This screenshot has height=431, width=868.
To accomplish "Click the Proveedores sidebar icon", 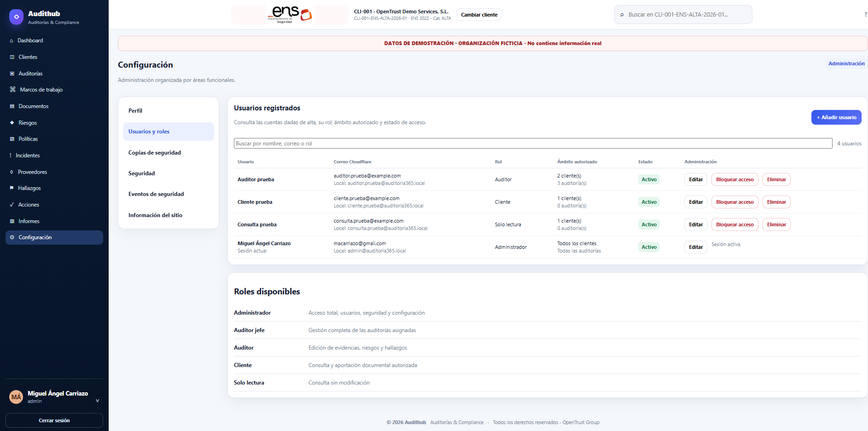I will tap(12, 172).
